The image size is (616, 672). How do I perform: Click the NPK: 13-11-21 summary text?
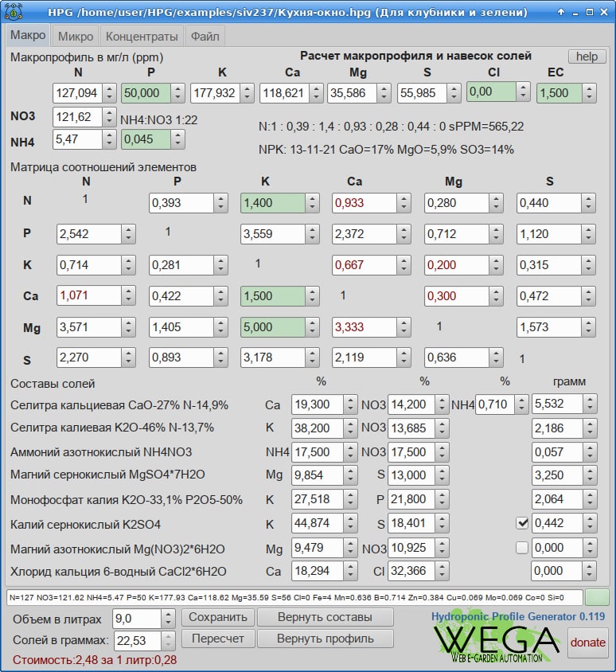click(x=386, y=150)
